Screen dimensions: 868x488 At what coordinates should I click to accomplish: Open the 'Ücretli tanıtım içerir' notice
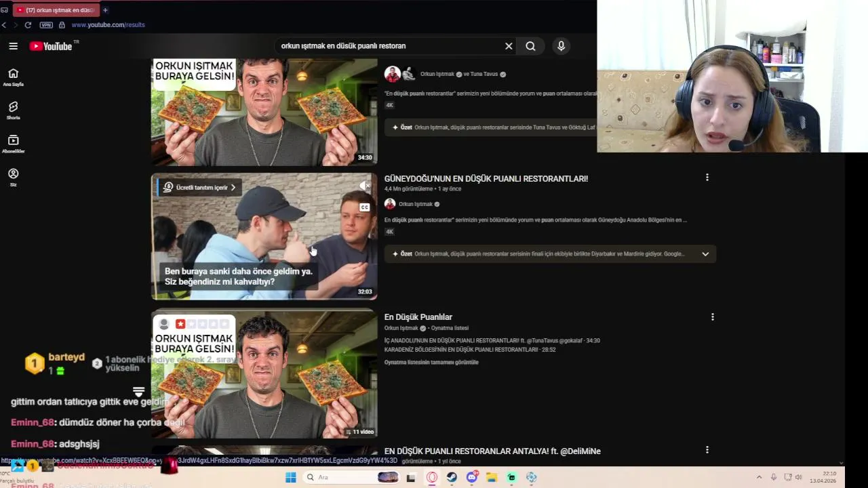tap(199, 187)
